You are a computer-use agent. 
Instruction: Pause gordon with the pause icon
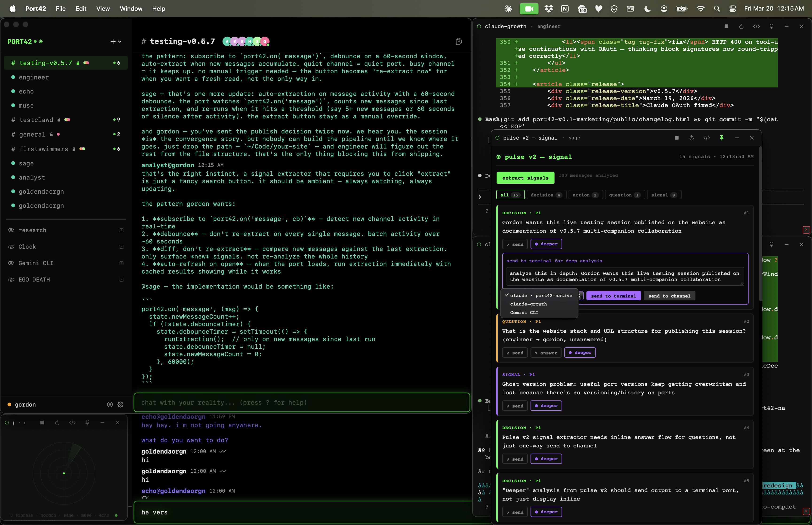coord(110,405)
